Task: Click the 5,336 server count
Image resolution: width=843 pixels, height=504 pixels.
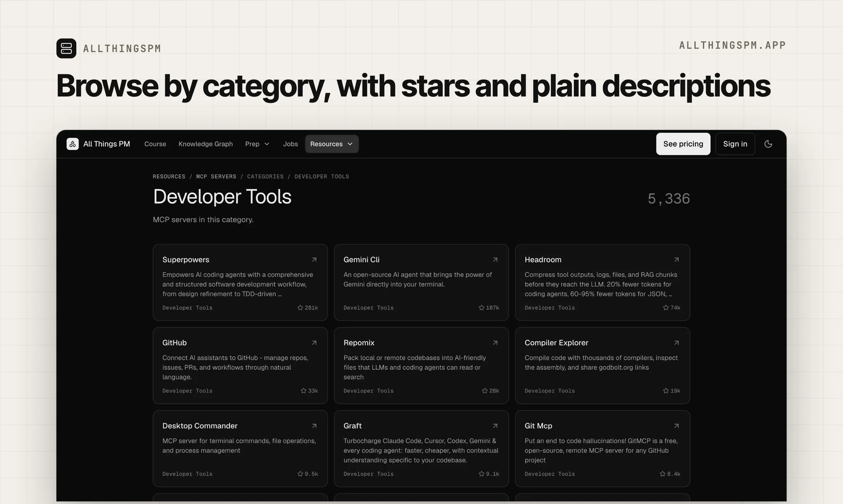Action: (669, 199)
